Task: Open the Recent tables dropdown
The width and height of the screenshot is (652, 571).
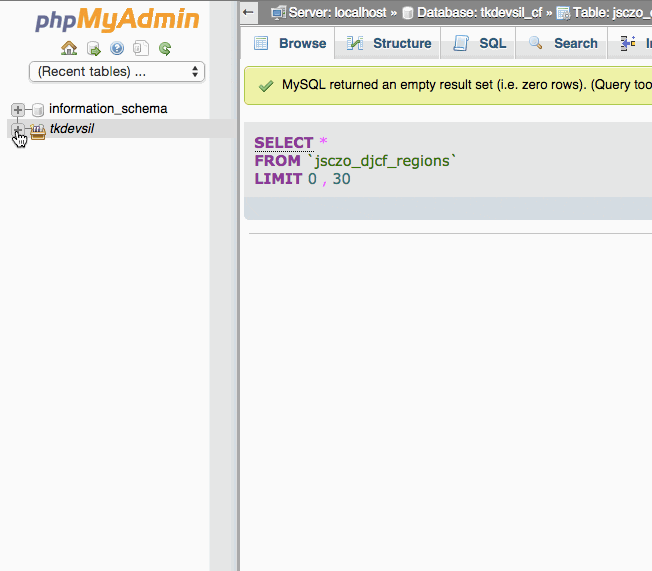Action: pos(117,72)
